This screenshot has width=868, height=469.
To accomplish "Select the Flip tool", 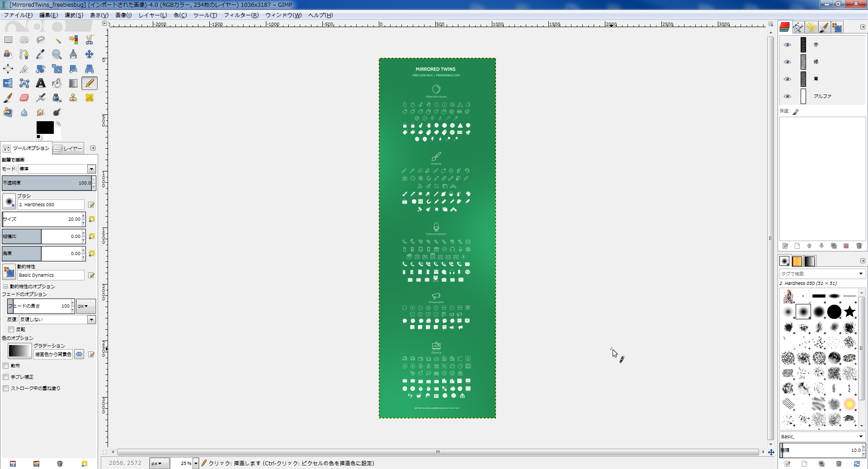I will click(8, 83).
